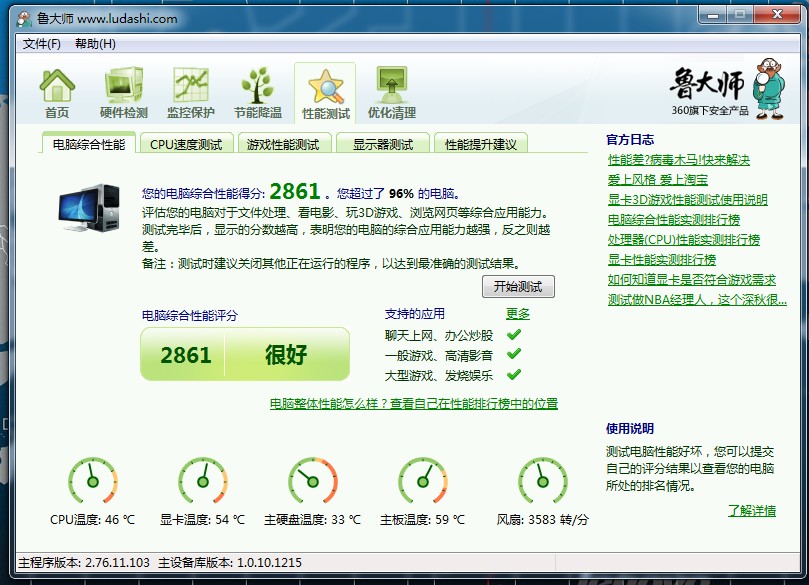Click checkmark beside 聊天上网、办公炒股

pyautogui.click(x=513, y=335)
